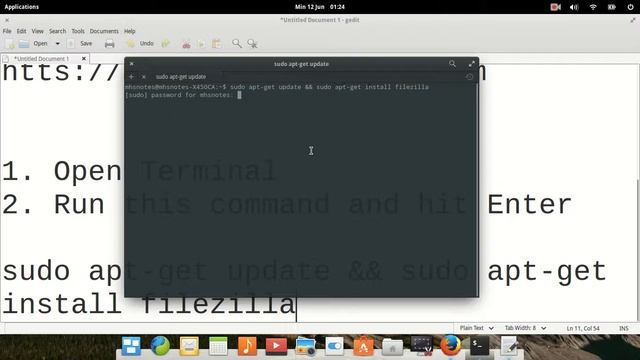Viewport: 640px width, 360px height.
Task: Click the Paste clipboard icon
Action: coord(216,44)
